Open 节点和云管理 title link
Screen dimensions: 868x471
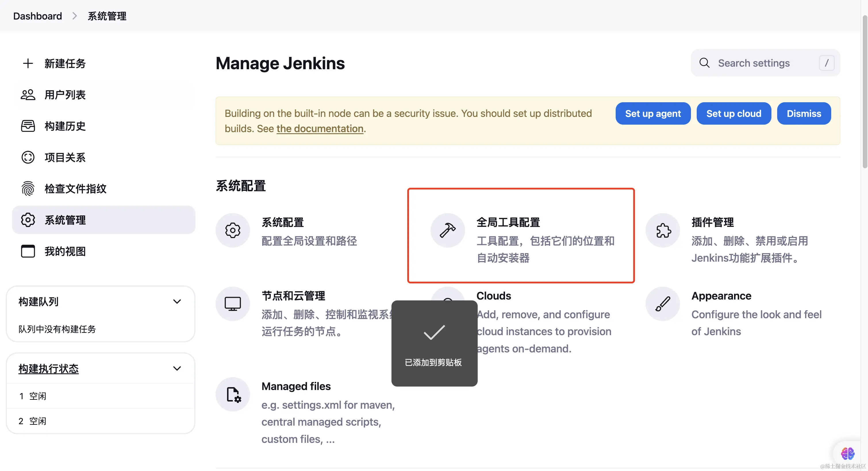coord(293,296)
